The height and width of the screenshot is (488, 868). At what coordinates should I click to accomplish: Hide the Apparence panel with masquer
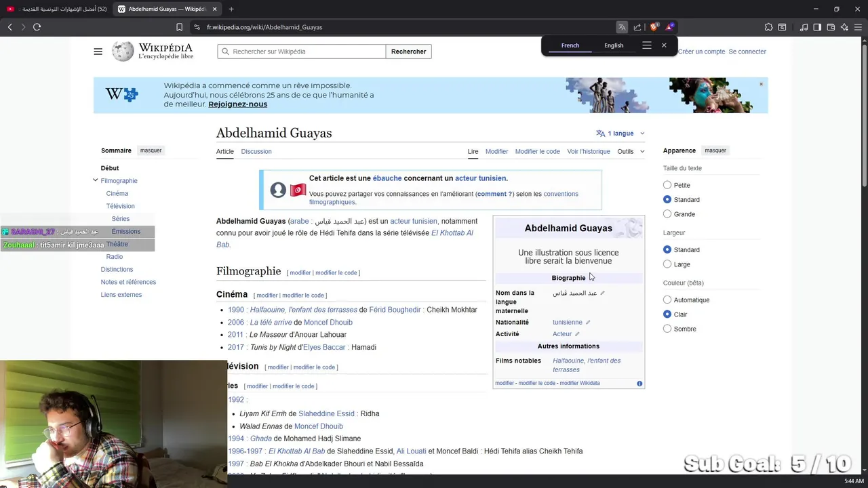715,150
